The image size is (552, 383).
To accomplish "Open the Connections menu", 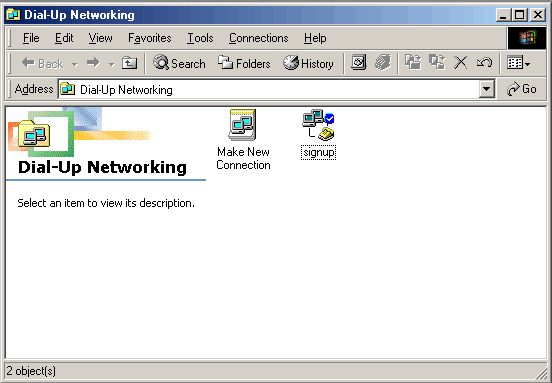I will click(x=258, y=38).
